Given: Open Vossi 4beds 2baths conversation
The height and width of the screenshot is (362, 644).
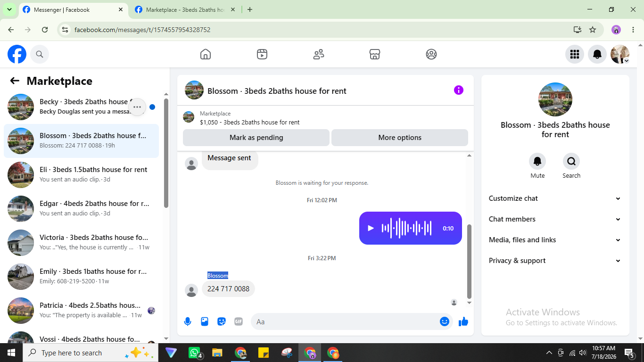Looking at the screenshot, I should (81, 335).
